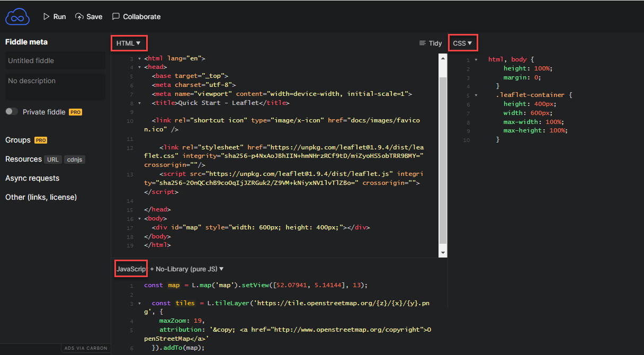Click the Fiddle meta heading
Screen dimensions: 644x355
coord(26,42)
